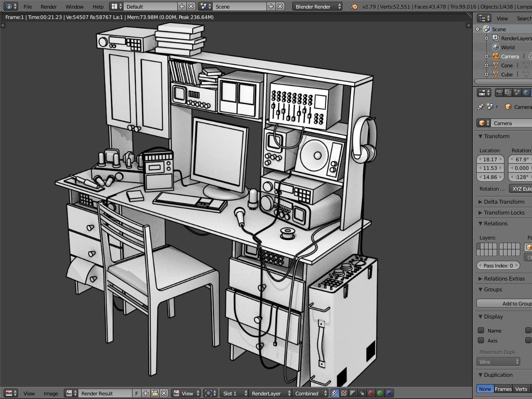Toggle the Fake user F button
This screenshot has height=399, width=532.
pyautogui.click(x=137, y=393)
